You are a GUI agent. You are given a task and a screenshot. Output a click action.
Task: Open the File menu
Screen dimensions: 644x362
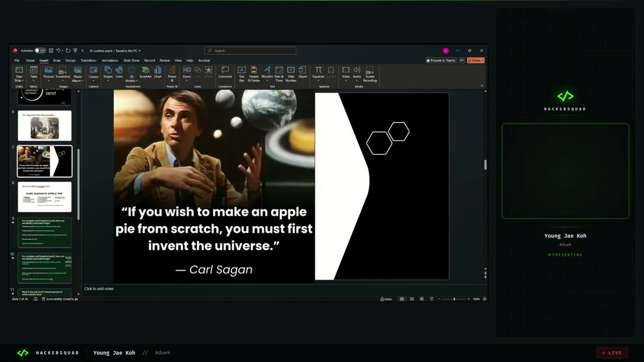click(x=17, y=60)
